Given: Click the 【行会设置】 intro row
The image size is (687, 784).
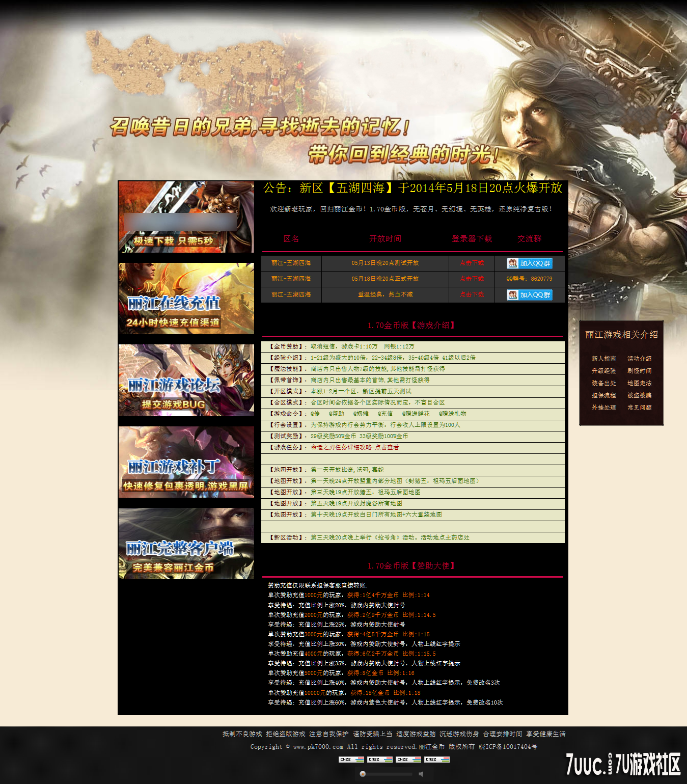Looking at the screenshot, I should click(x=413, y=425).
